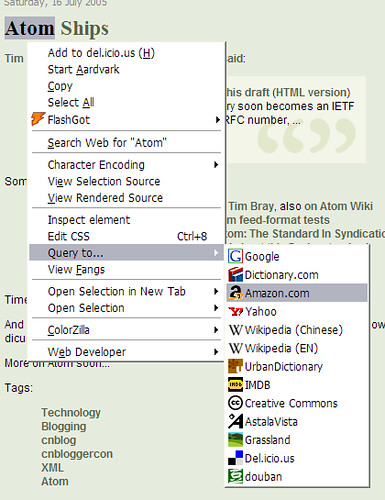Image resolution: width=385 pixels, height=500 pixels.
Task: Choose Copy in the context menu
Action: (x=126, y=86)
